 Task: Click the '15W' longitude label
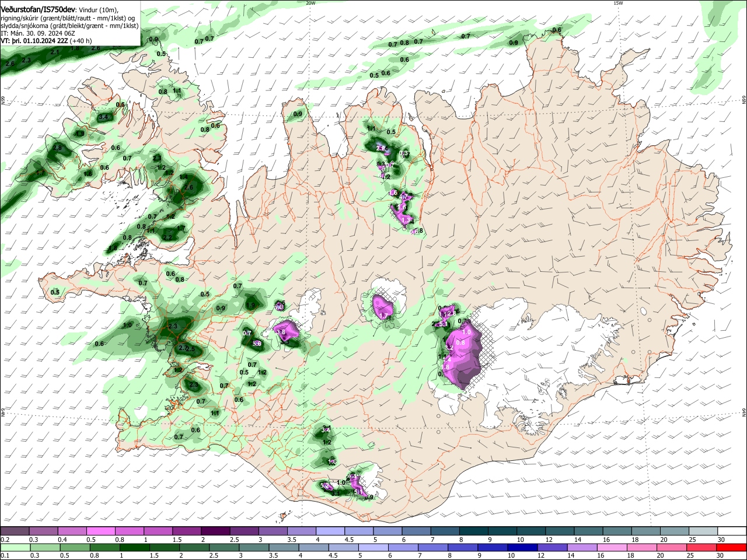[x=618, y=3]
